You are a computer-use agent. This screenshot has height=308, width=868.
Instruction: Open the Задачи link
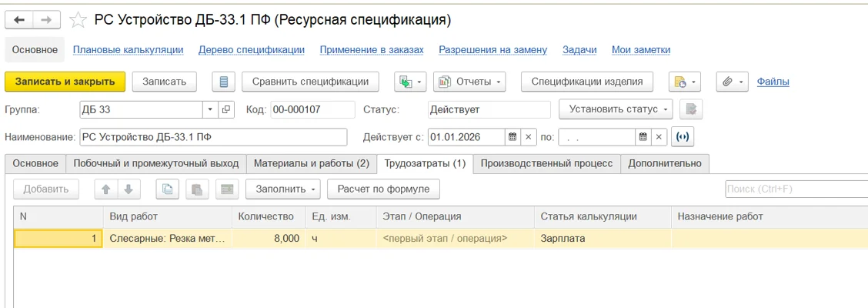[x=579, y=50]
